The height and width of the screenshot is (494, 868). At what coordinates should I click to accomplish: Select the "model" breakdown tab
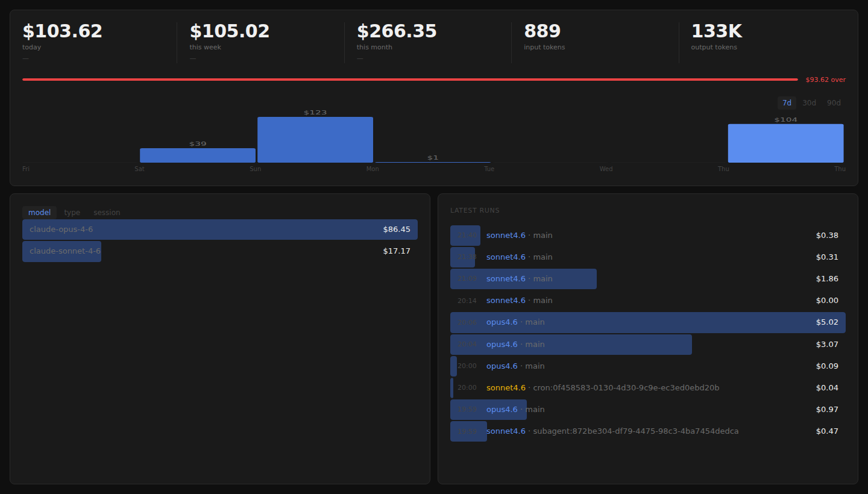39,212
